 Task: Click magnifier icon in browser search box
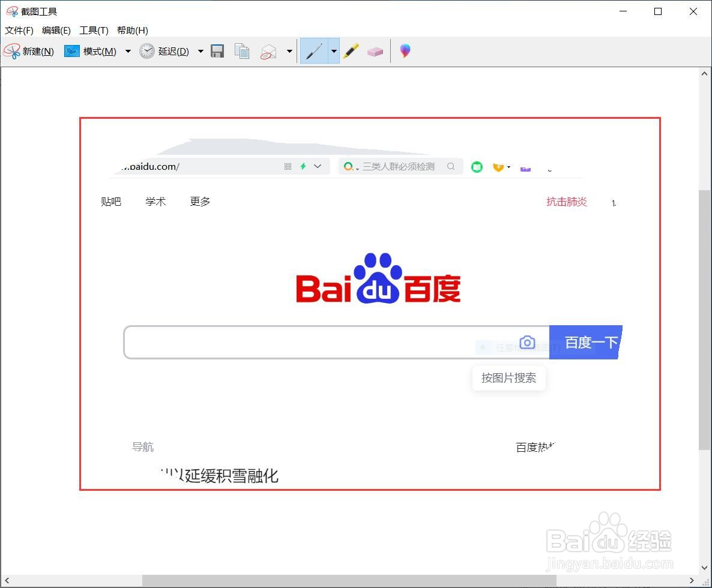click(x=451, y=167)
